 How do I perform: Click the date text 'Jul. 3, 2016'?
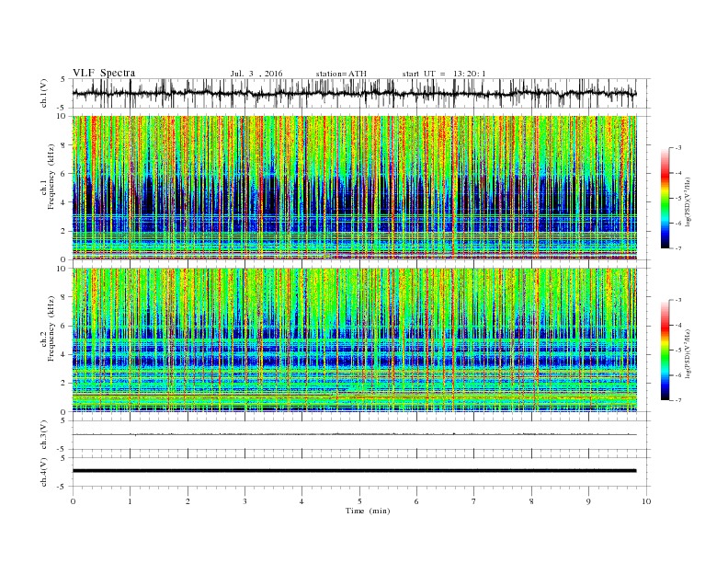(256, 74)
